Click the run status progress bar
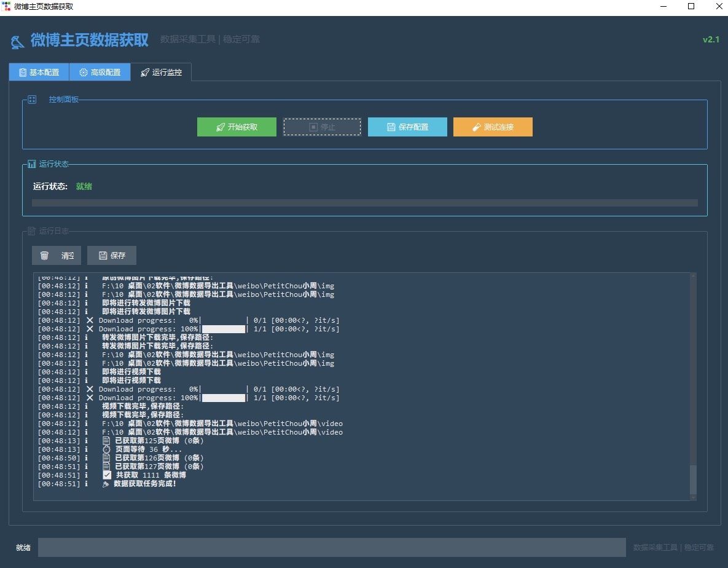The image size is (728, 568). 364,203
